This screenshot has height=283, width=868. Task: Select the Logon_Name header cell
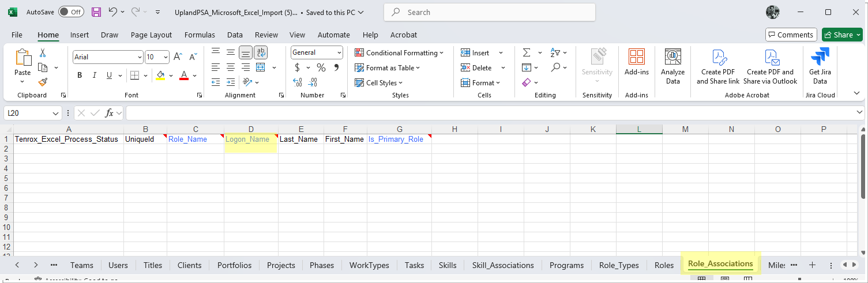click(x=251, y=139)
